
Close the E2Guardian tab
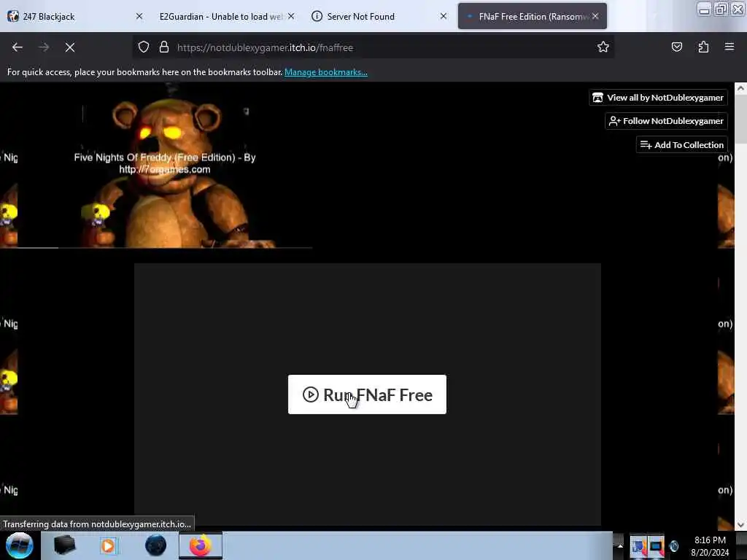click(291, 16)
